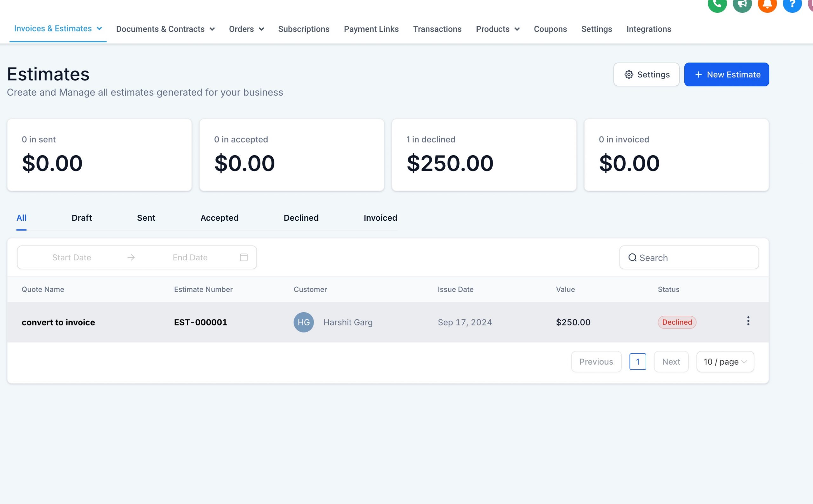The width and height of the screenshot is (813, 504).
Task: Click the Start Date input field
Action: coord(71,257)
